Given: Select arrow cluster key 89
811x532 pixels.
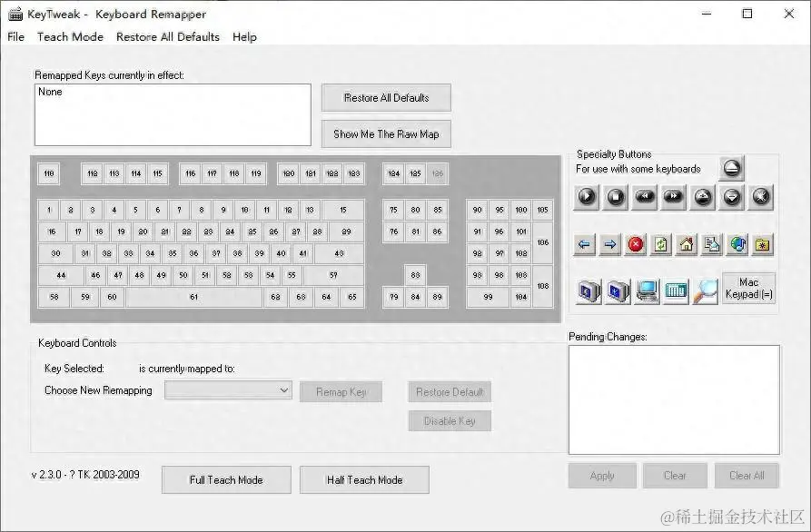Looking at the screenshot, I should point(437,297).
